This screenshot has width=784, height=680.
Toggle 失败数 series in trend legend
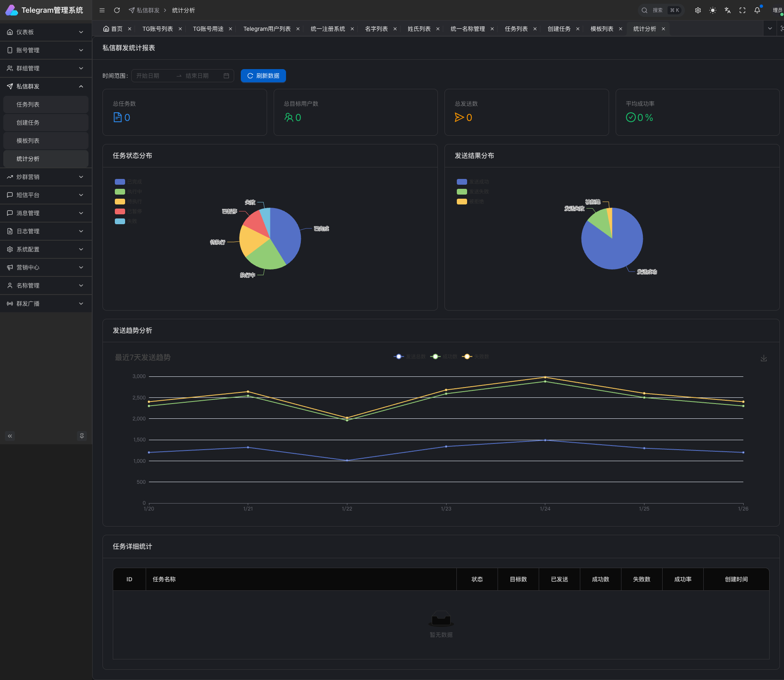[476, 357]
